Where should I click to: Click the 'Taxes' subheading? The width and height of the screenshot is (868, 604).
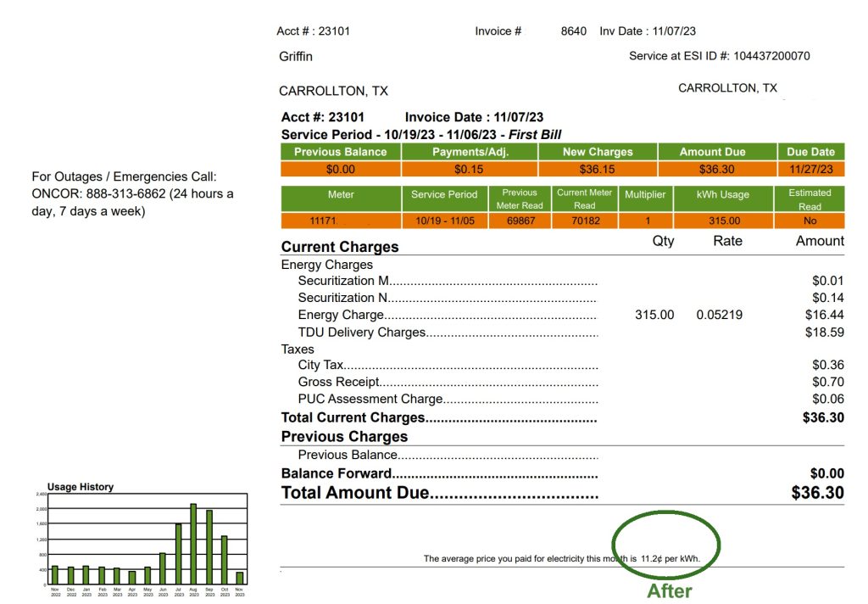[x=298, y=350]
